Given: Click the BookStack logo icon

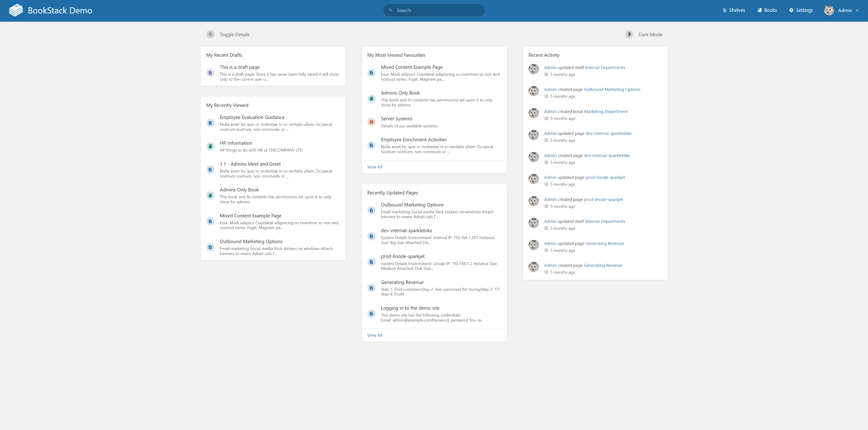Looking at the screenshot, I should point(16,10).
